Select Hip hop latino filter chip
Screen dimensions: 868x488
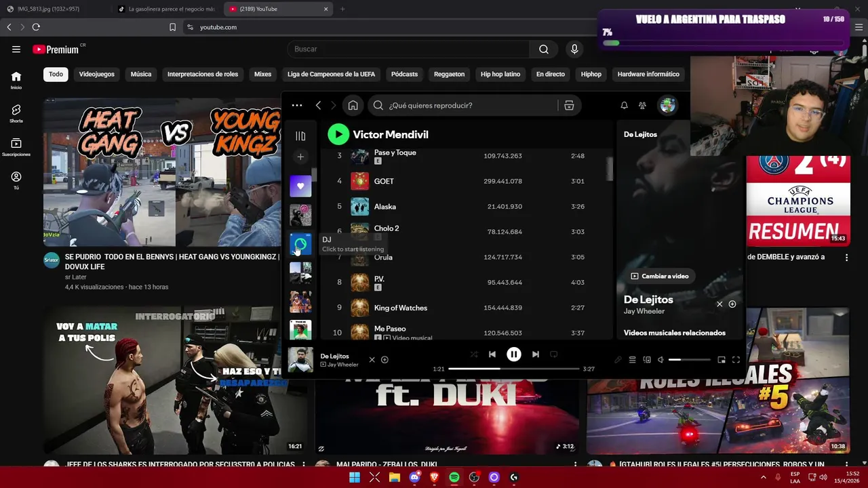(x=500, y=74)
